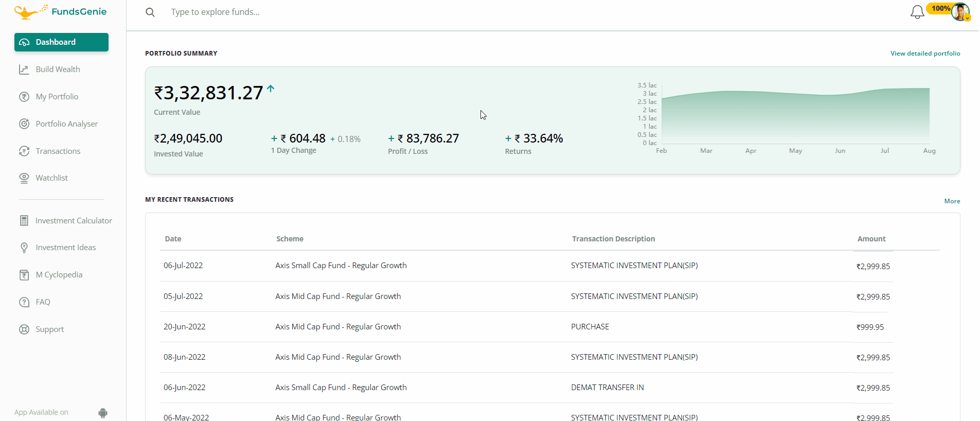Click the Transactions refresh icon
The height and width of the screenshot is (421, 980).
tap(24, 151)
